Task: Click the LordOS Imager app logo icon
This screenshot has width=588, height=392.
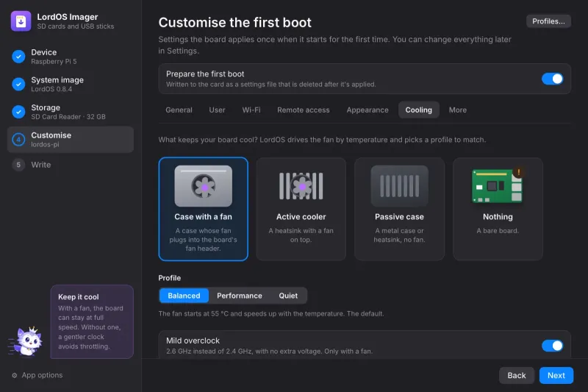Action: click(21, 21)
